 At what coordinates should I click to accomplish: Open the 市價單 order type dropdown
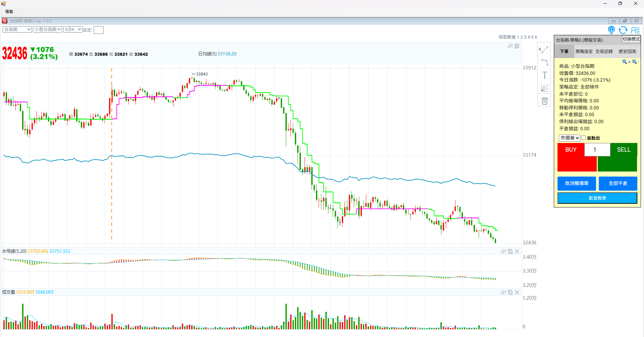tap(569, 138)
